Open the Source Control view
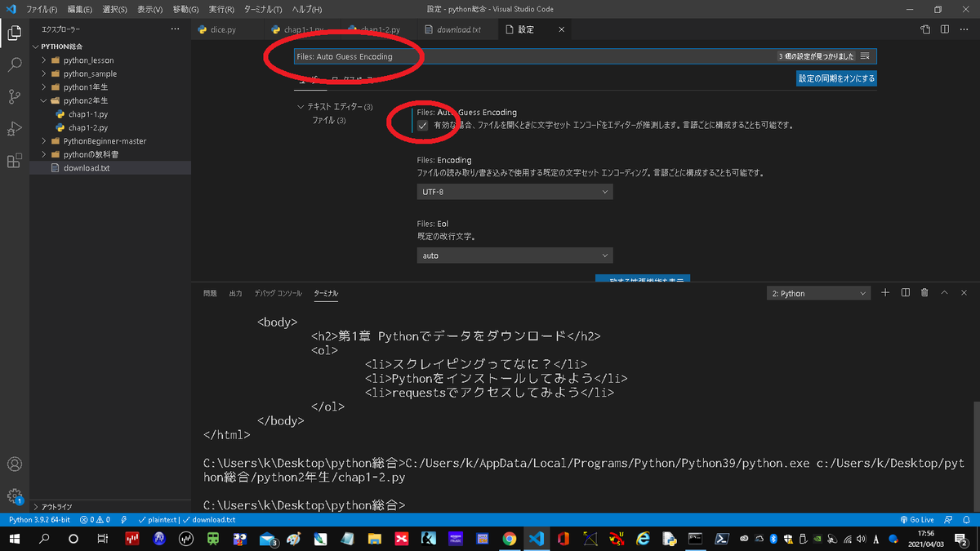The height and width of the screenshot is (551, 980). [14, 97]
